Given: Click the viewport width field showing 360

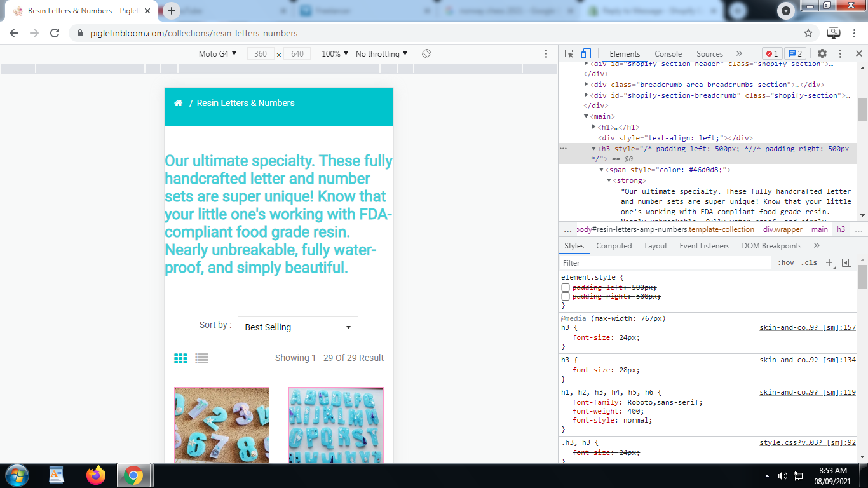Looking at the screenshot, I should click(261, 54).
